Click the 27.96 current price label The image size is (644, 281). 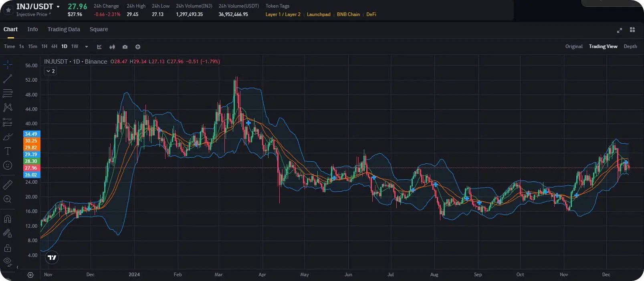31,168
